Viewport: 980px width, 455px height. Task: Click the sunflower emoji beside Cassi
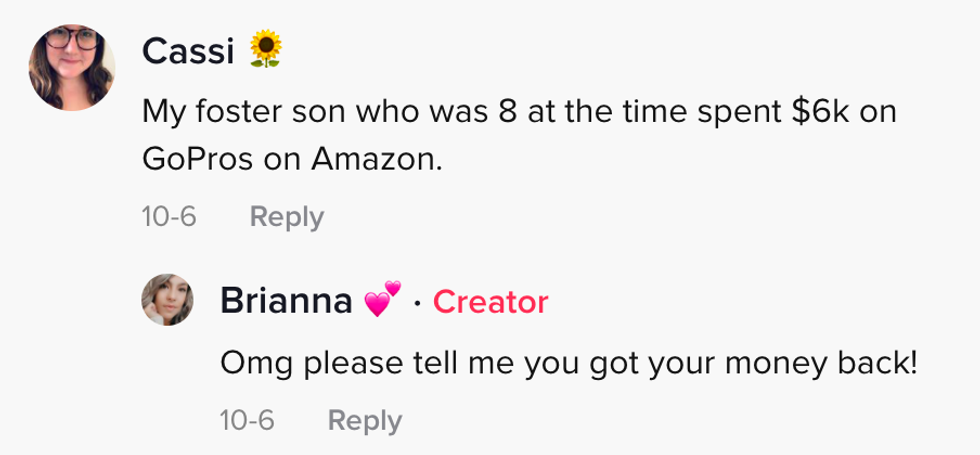pyautogui.click(x=265, y=50)
